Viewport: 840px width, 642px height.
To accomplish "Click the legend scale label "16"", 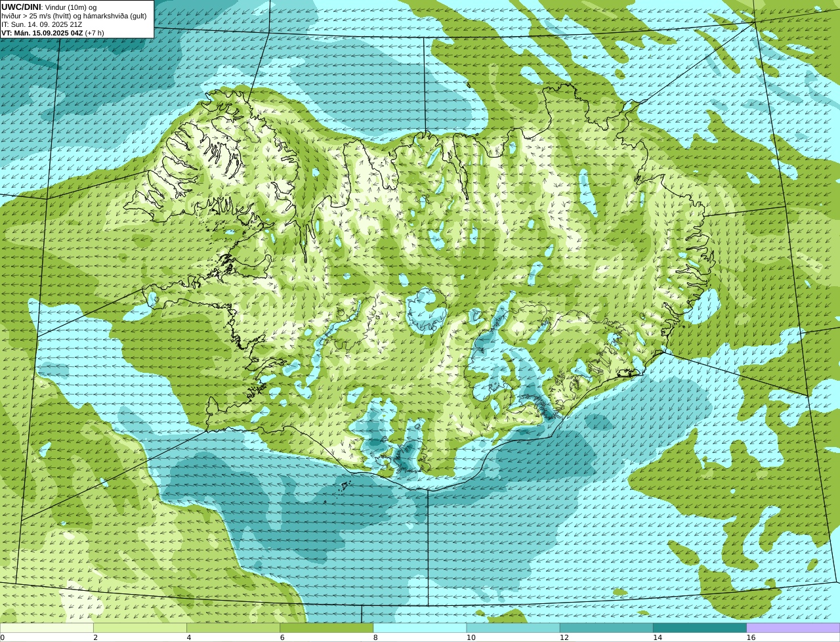I will [x=751, y=637].
